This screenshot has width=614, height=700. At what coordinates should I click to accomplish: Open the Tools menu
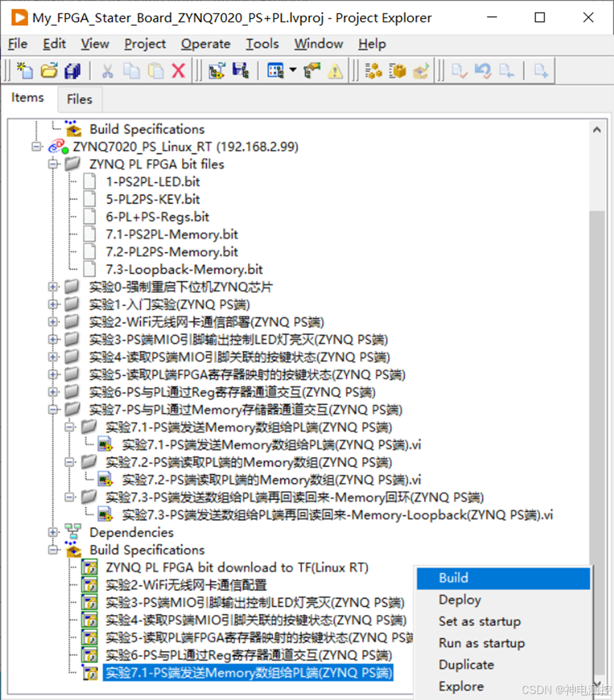point(262,44)
